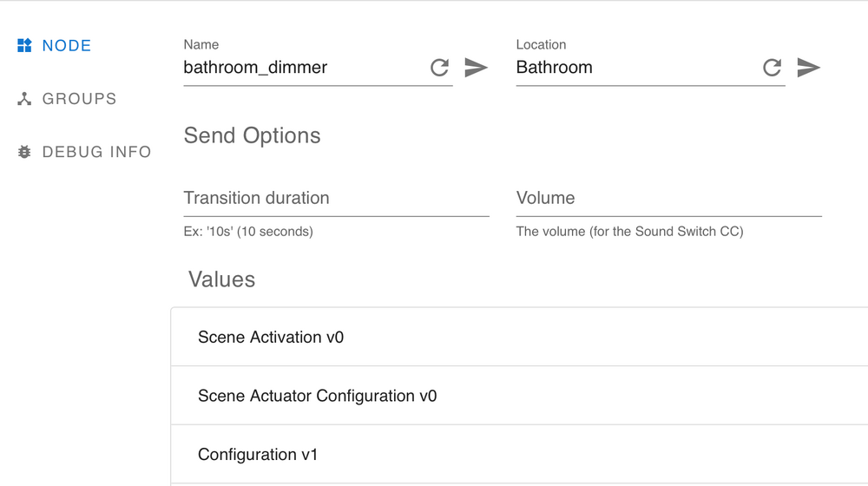Send the Bathroom location value
868x486 pixels.
click(808, 68)
